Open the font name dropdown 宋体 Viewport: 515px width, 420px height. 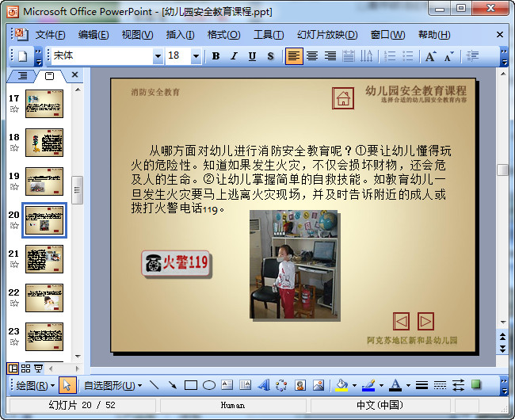pos(158,56)
